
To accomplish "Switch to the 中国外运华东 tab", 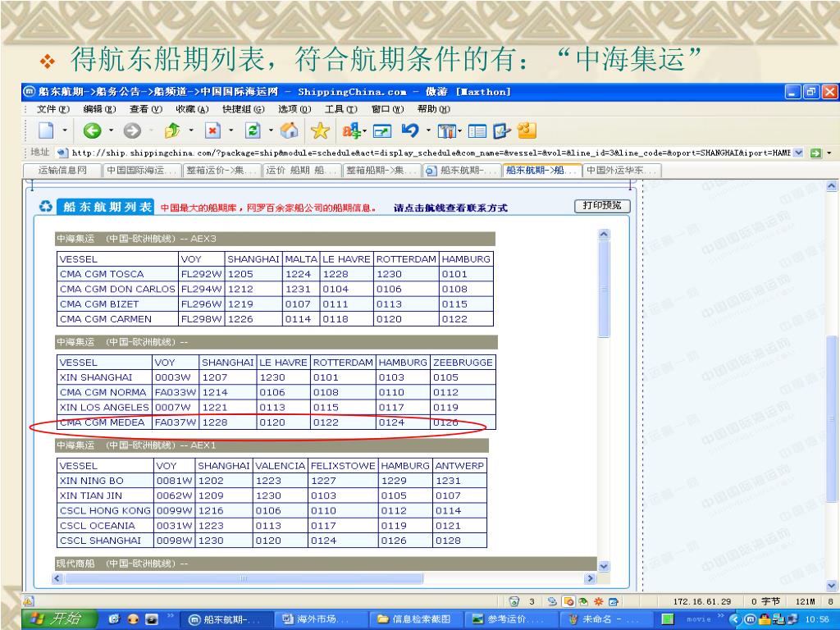I will click(x=622, y=171).
